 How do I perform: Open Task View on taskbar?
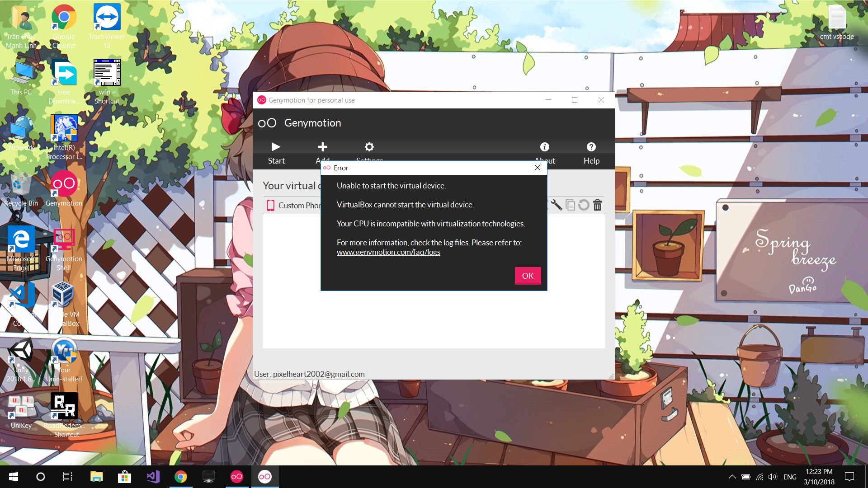tap(68, 477)
